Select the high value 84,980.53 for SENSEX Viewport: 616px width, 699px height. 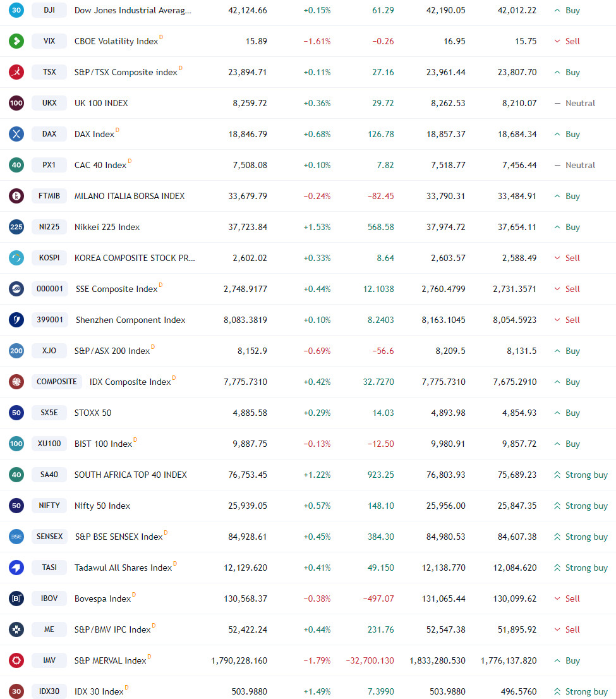pos(445,537)
